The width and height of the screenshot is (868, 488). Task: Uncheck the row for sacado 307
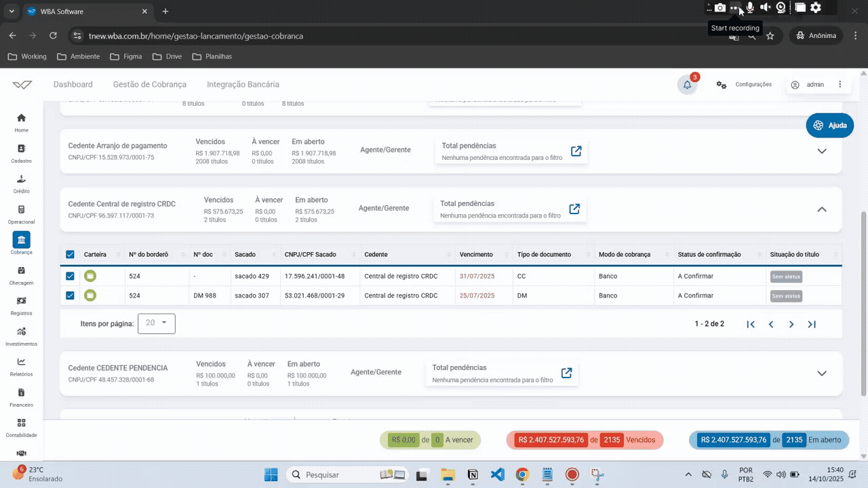[x=70, y=296]
